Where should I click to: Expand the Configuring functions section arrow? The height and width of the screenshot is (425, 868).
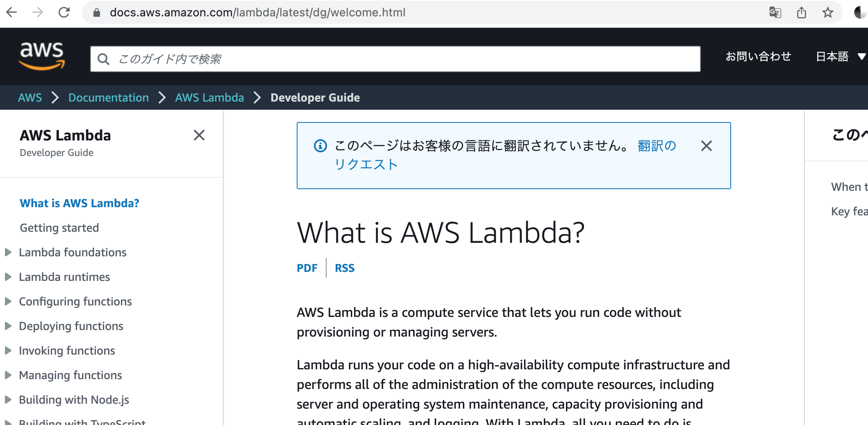pos(8,301)
